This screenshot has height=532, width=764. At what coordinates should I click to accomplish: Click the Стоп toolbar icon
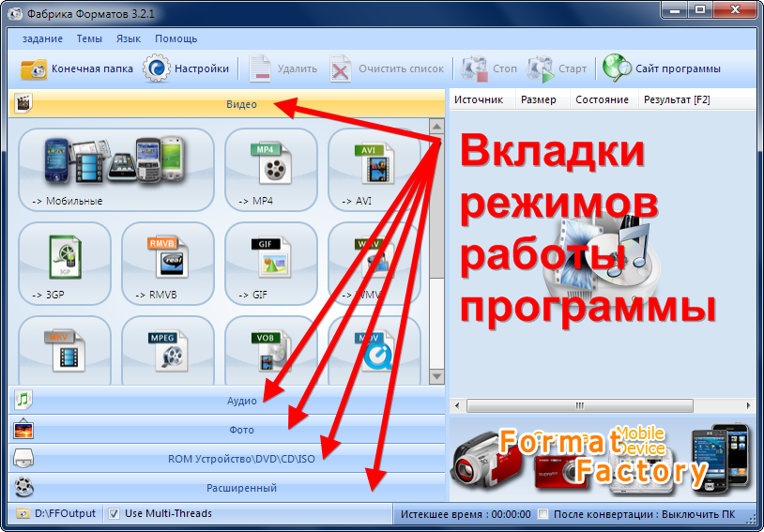(x=474, y=68)
